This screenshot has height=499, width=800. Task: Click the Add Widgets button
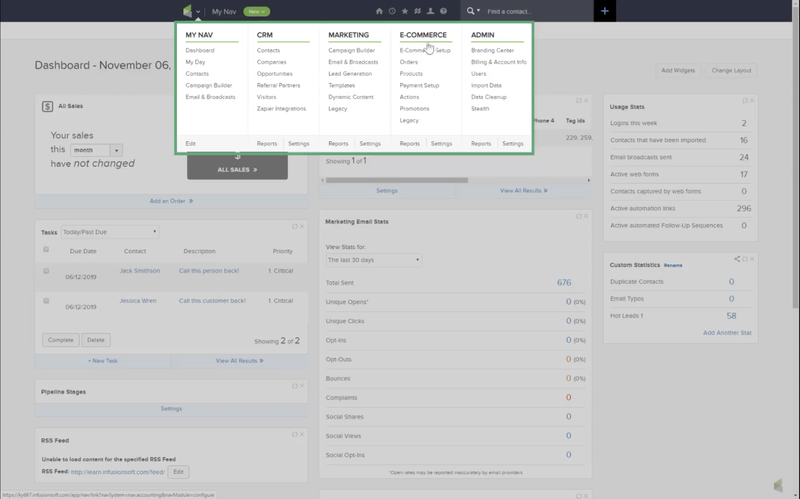pos(678,70)
